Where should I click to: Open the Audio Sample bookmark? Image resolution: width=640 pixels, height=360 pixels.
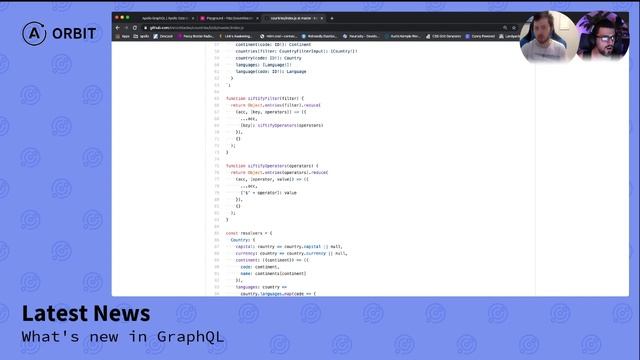402,36
